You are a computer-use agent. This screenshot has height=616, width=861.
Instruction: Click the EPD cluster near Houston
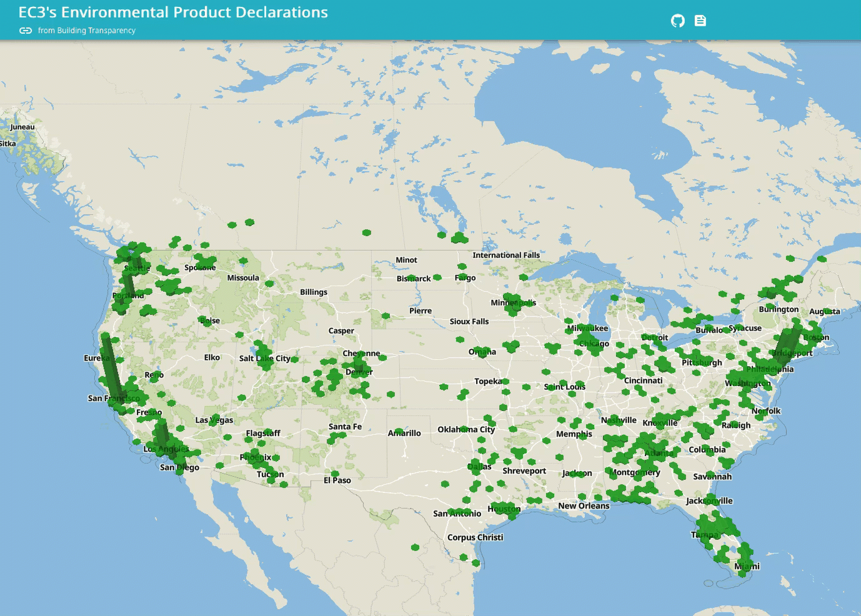(x=503, y=507)
